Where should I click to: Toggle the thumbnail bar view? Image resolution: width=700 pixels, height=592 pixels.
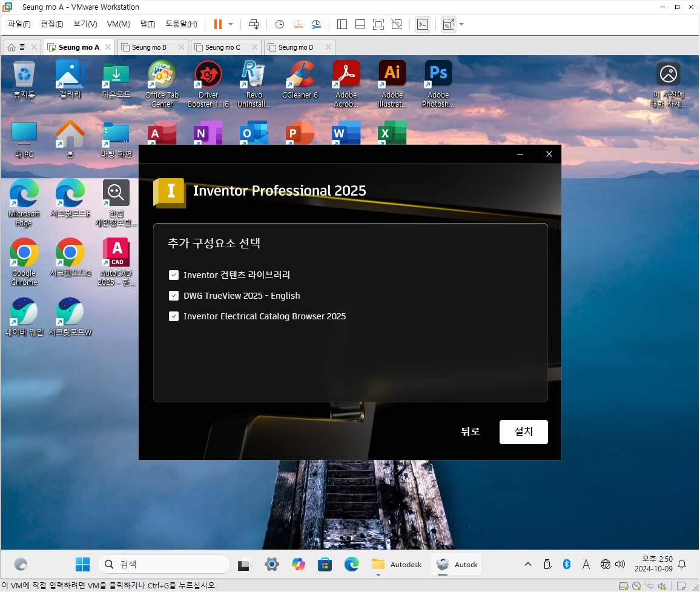coord(360,25)
